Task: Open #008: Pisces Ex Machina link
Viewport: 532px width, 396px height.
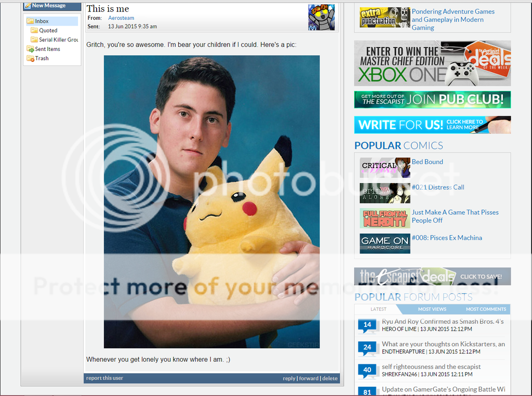Action: point(447,238)
